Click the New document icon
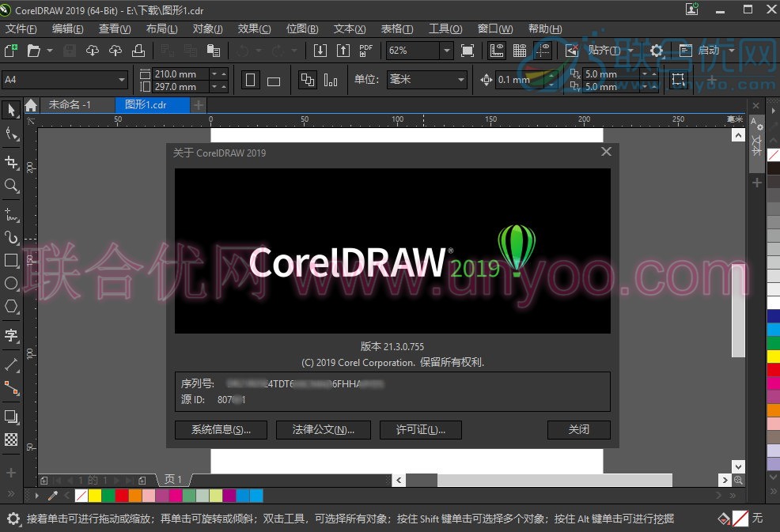Screen dimensions: 780x532 pos(11,51)
